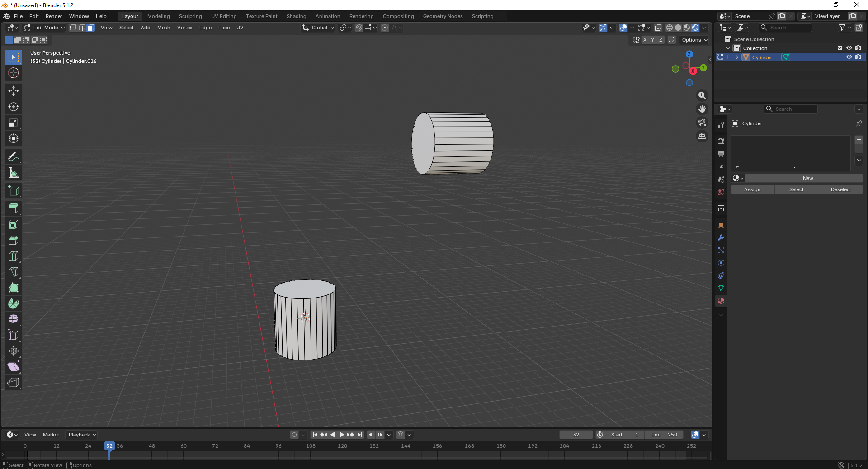Select the Shear tool
The image size is (868, 469).
tap(14, 367)
